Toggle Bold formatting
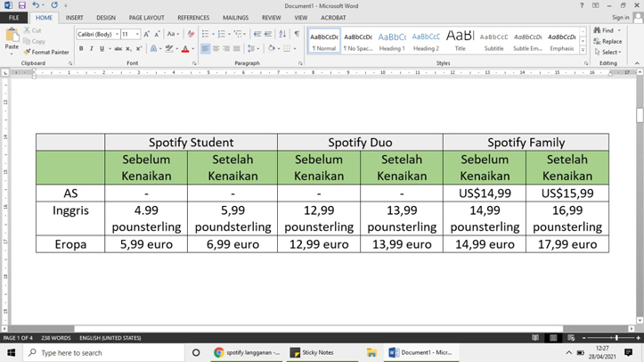Viewport: 644px width, 362px height. click(81, 48)
